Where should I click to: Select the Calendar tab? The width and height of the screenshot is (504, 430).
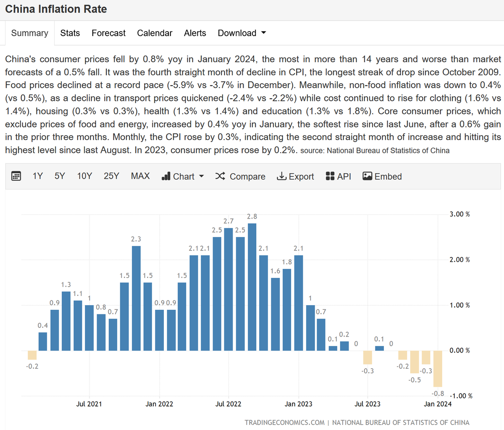[155, 33]
